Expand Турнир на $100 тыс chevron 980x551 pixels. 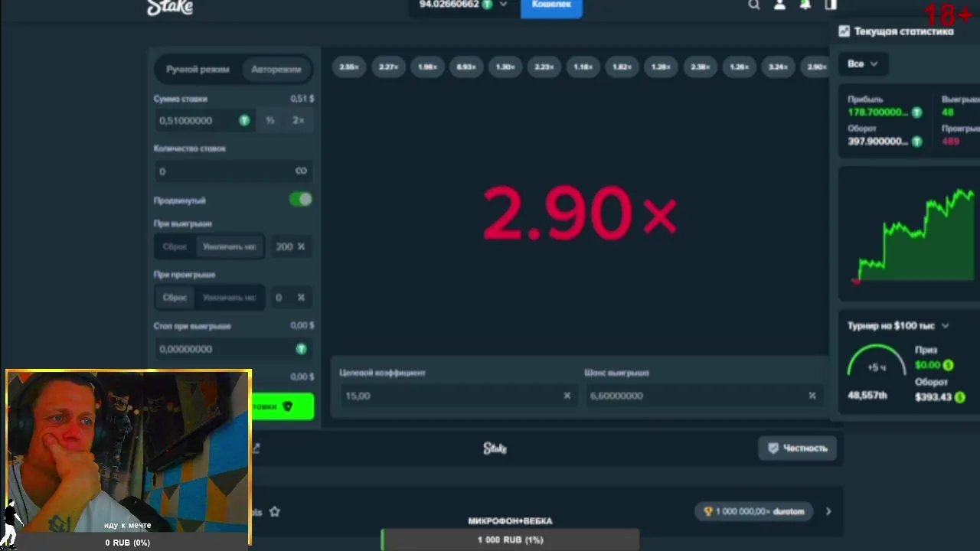click(x=945, y=326)
